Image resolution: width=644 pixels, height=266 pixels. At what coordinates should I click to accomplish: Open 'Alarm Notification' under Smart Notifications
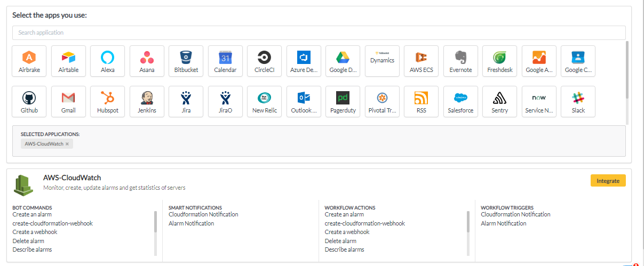pyautogui.click(x=191, y=223)
